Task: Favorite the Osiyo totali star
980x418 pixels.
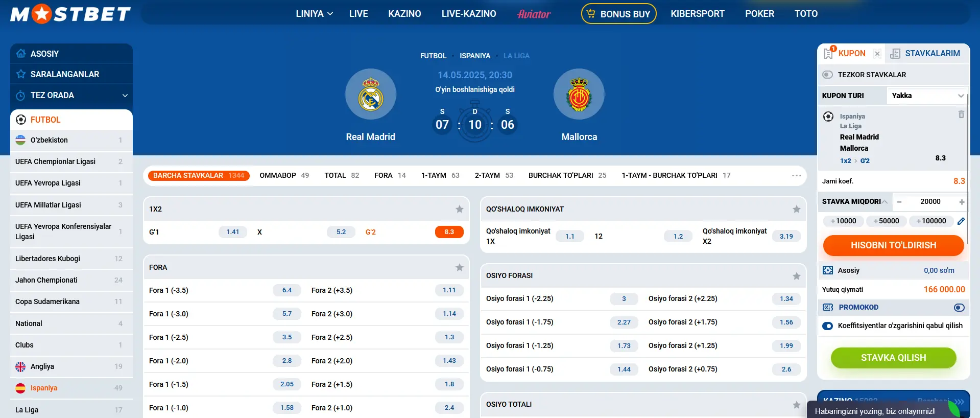Action: tap(797, 405)
